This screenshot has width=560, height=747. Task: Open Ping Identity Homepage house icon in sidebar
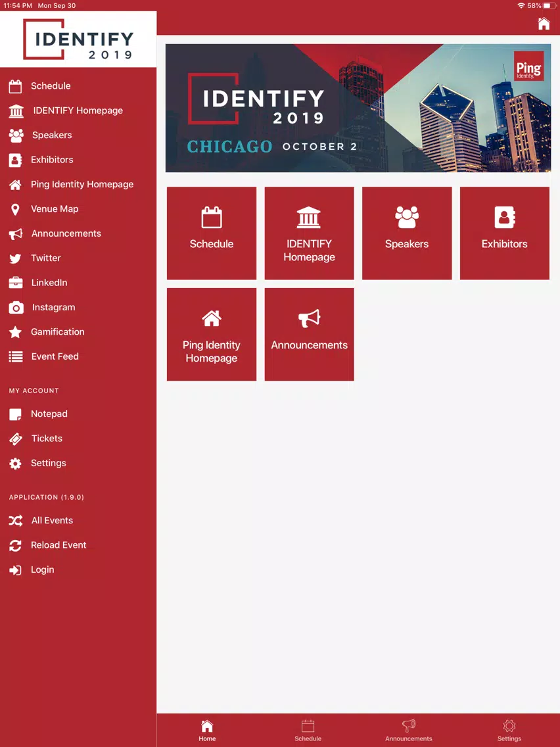tap(15, 185)
